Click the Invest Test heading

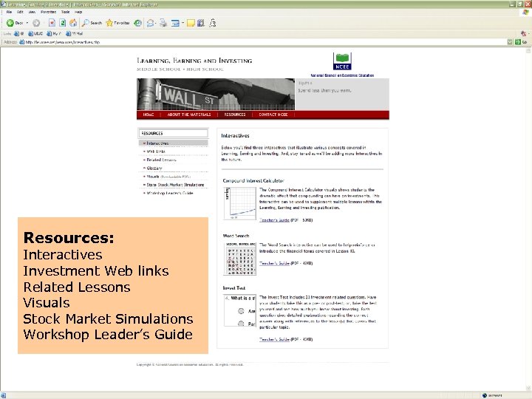(233, 287)
